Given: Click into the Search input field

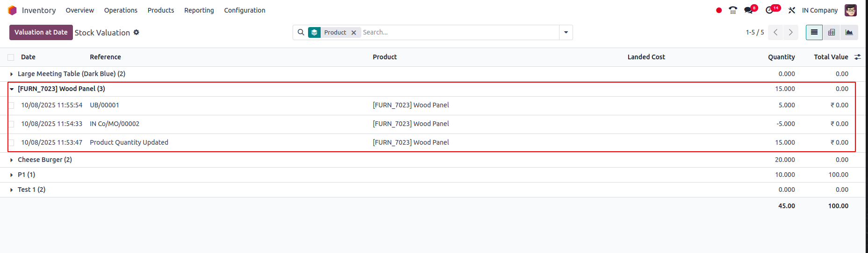Looking at the screenshot, I should 458,32.
